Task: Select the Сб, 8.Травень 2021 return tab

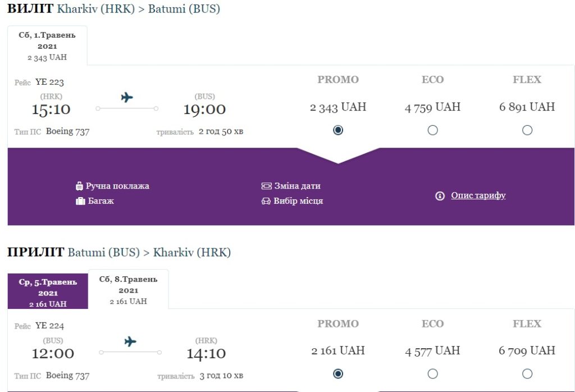Action: tap(128, 290)
